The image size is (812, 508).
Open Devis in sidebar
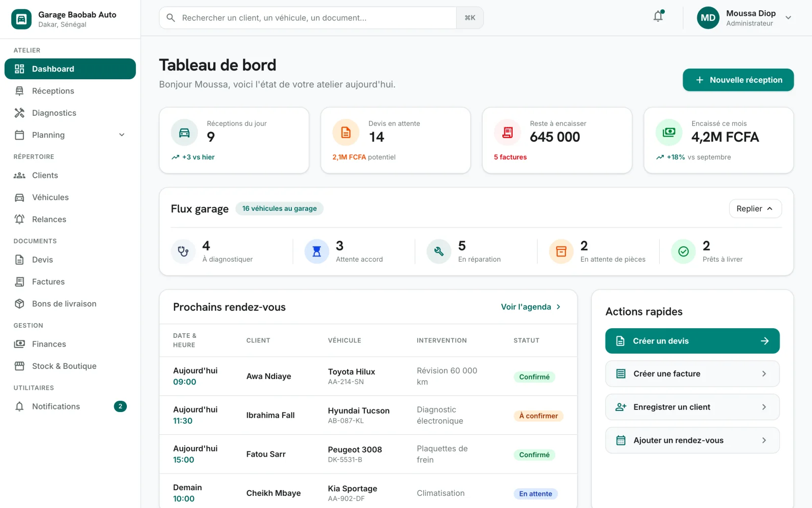tap(70, 260)
